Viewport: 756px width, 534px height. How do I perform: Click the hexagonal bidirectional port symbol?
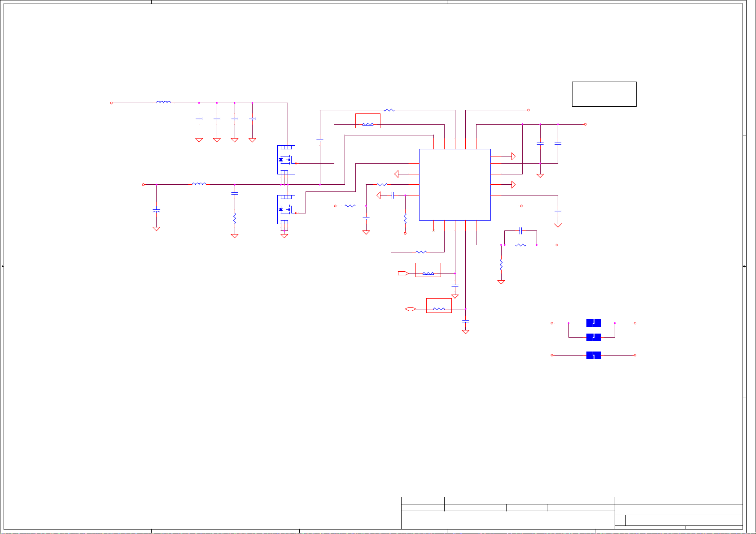pyautogui.click(x=410, y=309)
